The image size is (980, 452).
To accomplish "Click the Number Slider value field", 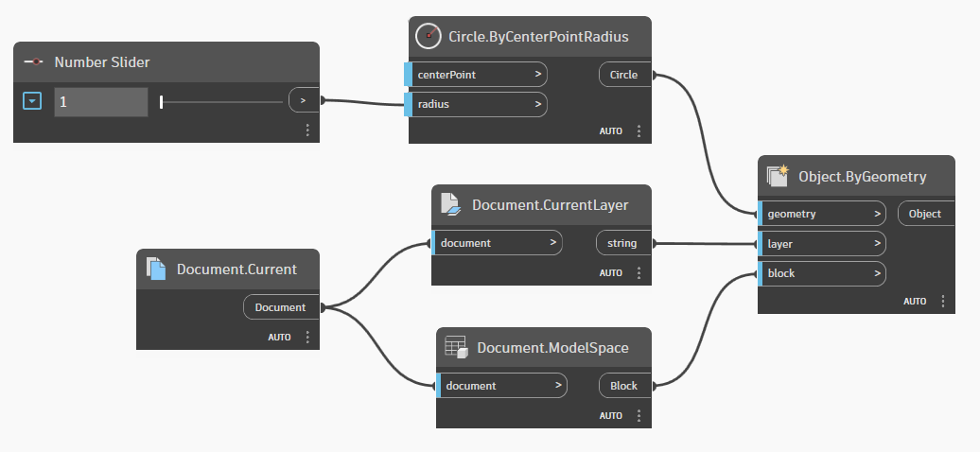I will [x=100, y=101].
